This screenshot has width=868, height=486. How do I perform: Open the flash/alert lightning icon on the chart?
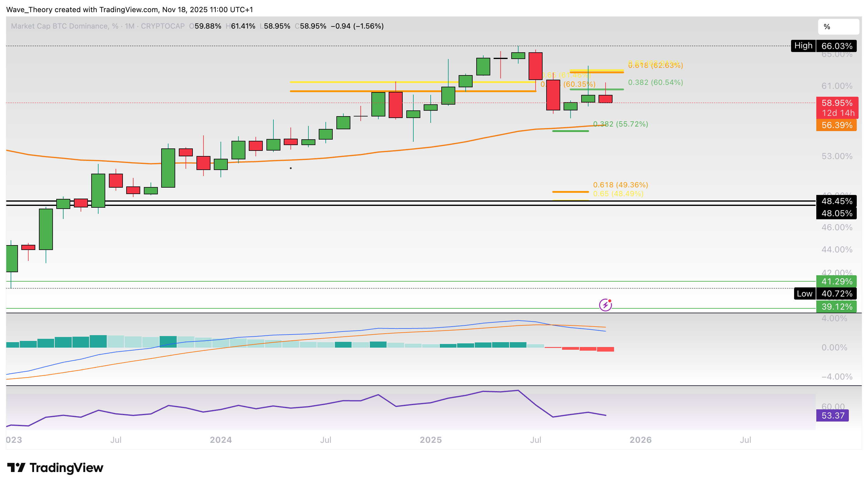tap(606, 304)
